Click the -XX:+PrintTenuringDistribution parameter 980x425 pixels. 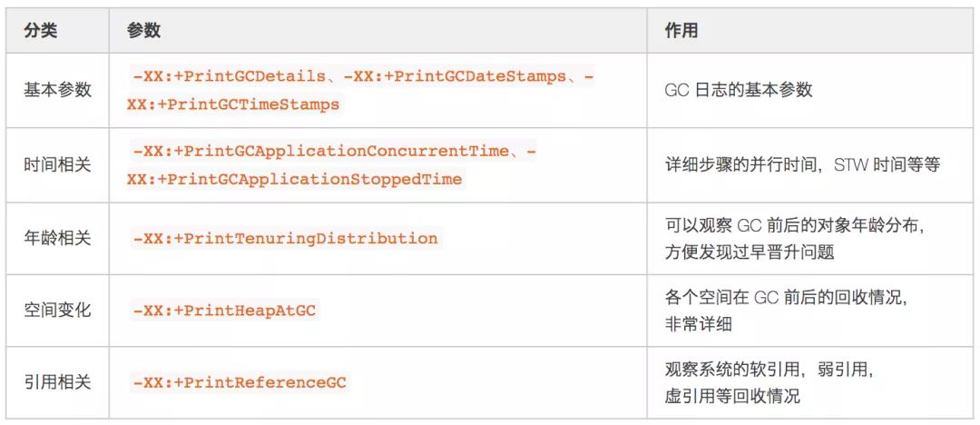[285, 239]
